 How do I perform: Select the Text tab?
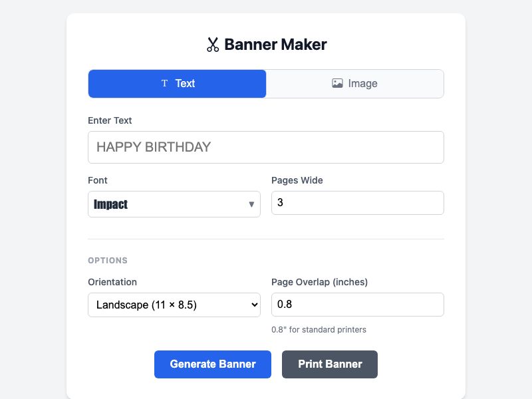point(177,83)
